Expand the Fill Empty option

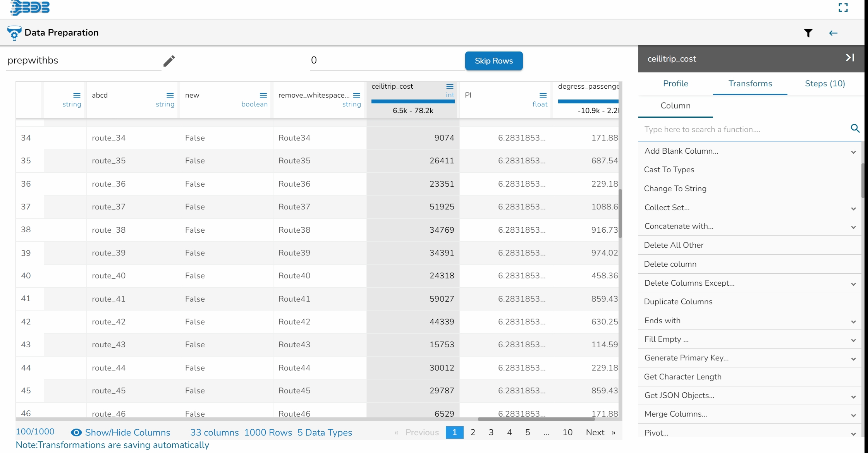(853, 340)
